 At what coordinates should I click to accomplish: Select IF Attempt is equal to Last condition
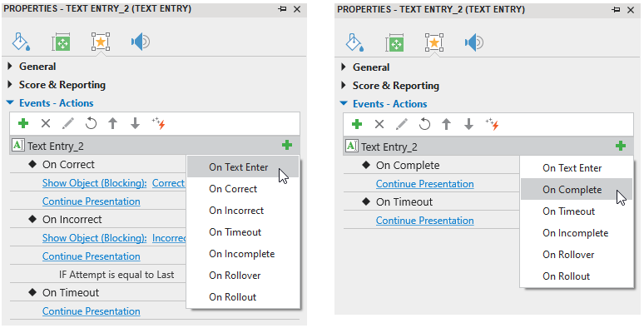[x=116, y=275]
